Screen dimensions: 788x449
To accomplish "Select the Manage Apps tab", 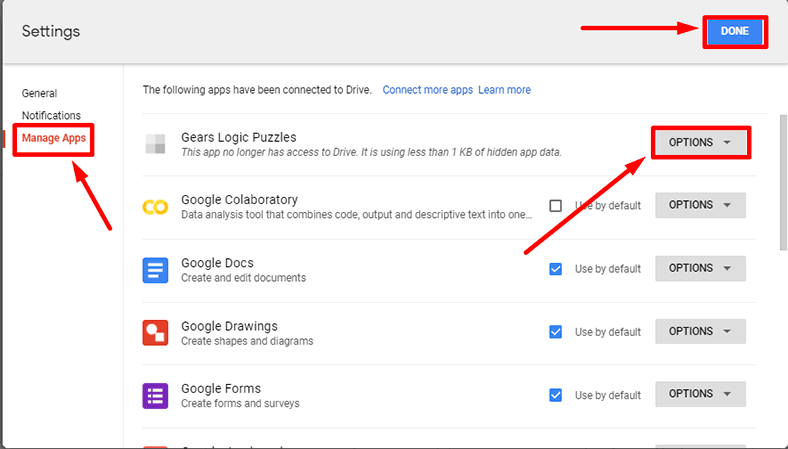I will pos(54,138).
